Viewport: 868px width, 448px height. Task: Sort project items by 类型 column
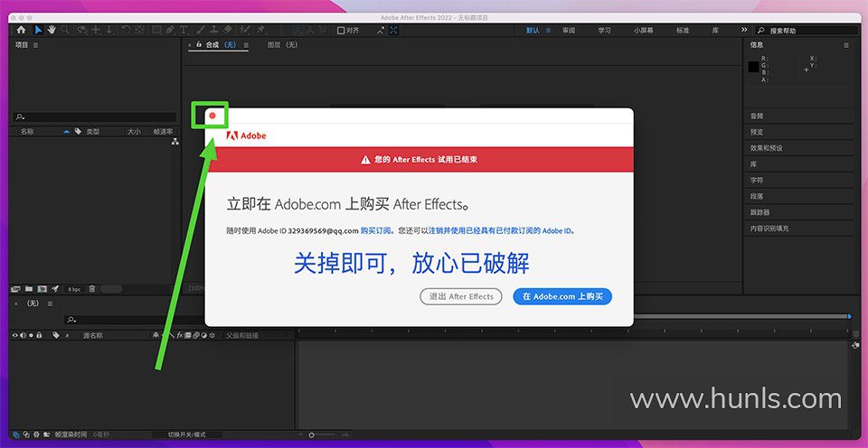point(93,132)
